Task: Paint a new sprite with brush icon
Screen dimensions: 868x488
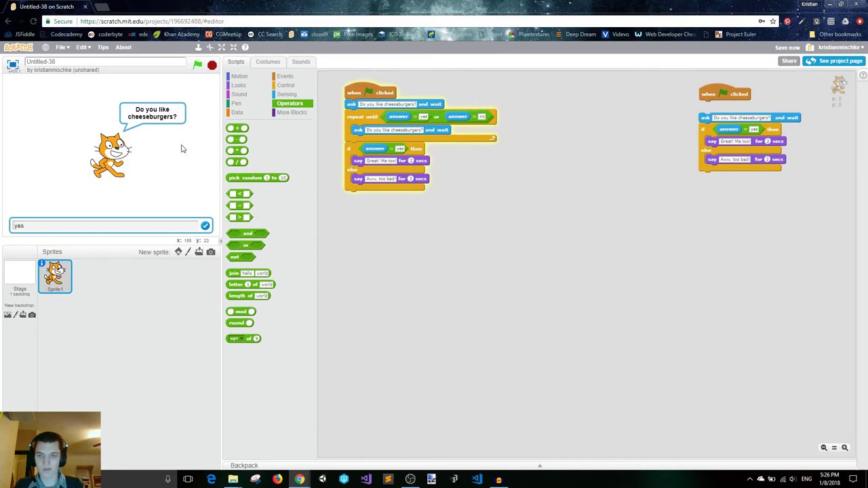Action: click(189, 252)
